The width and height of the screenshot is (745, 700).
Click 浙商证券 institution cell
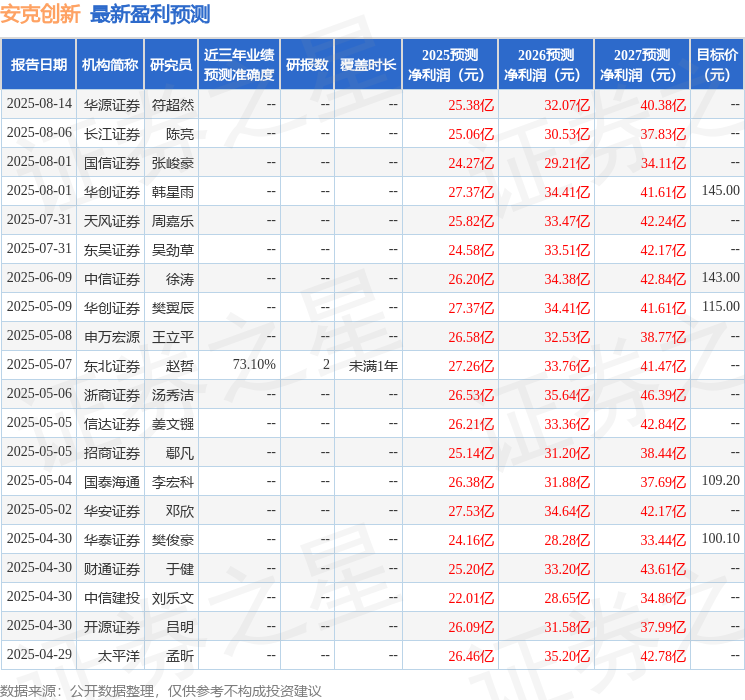pos(112,395)
